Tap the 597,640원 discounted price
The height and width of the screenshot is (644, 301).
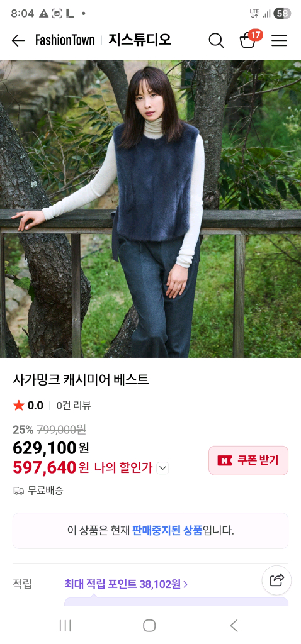51,467
